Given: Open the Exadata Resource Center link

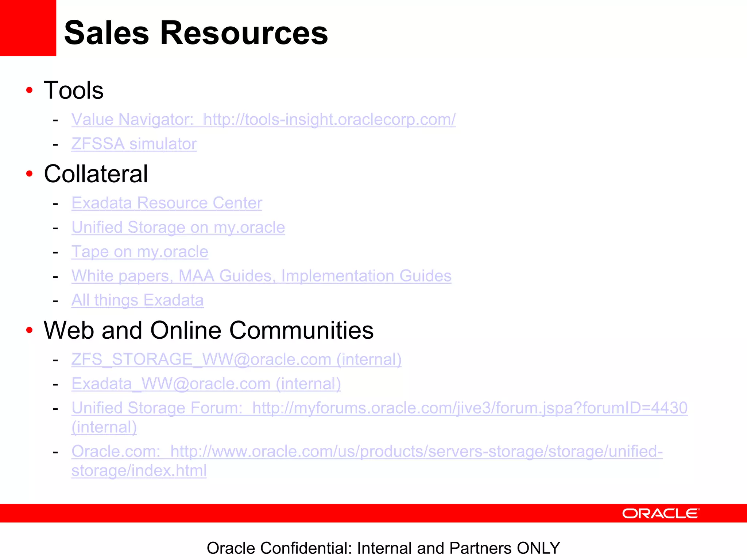Looking at the screenshot, I should coord(167,203).
